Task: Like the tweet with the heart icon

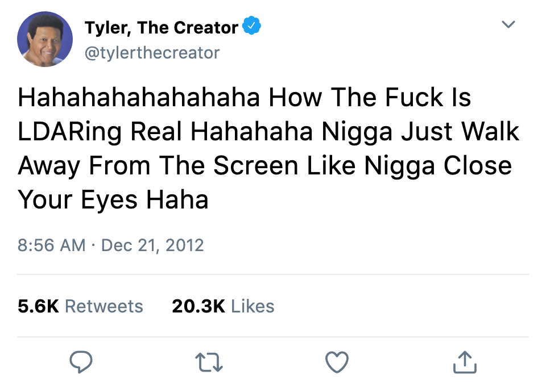Action: point(337,362)
